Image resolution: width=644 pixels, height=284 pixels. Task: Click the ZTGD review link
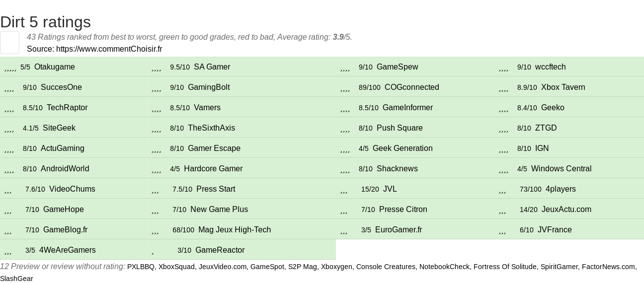pyautogui.click(x=546, y=128)
